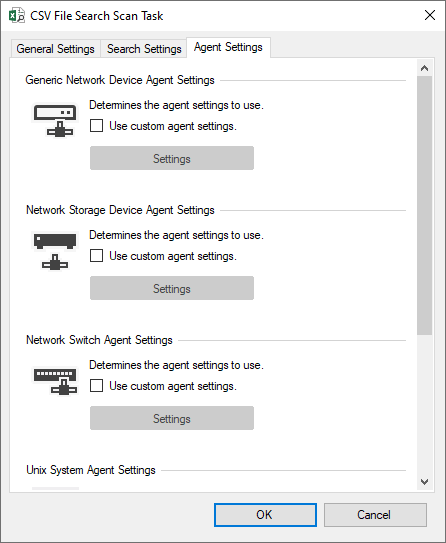The image size is (446, 543).
Task: Open Settings for Network Storage Device agent
Action: coord(172,288)
